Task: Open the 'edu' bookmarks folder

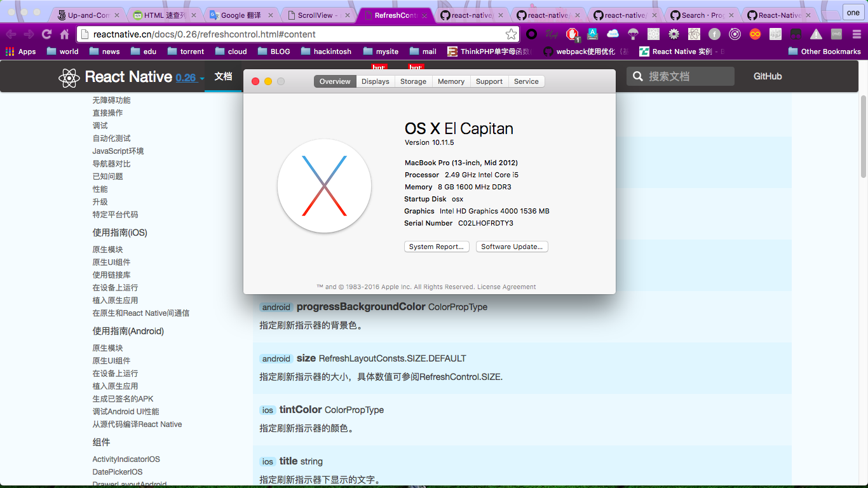Action: point(143,51)
